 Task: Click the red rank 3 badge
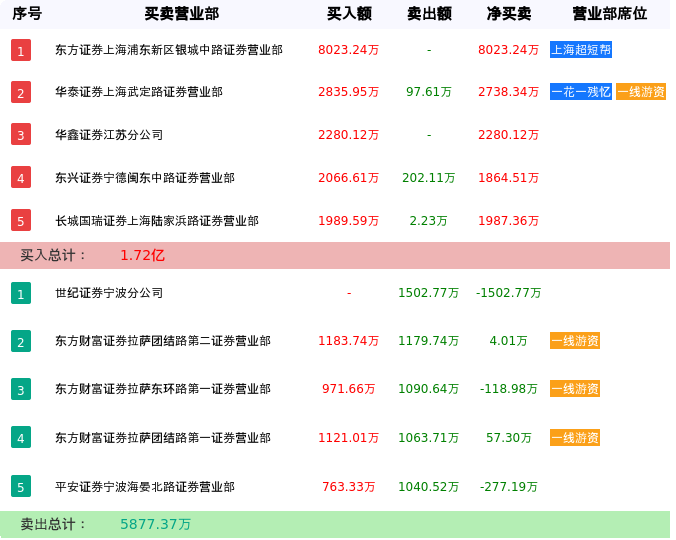click(21, 134)
